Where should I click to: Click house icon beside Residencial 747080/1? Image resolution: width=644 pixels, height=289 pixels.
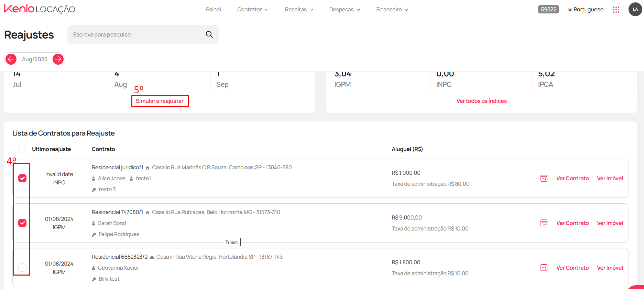pos(148,213)
